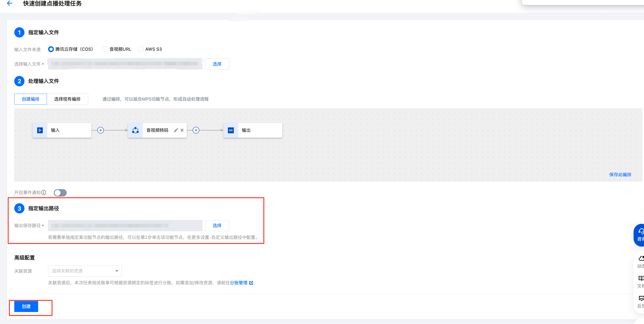Click the back arrow icon

[10, 3]
